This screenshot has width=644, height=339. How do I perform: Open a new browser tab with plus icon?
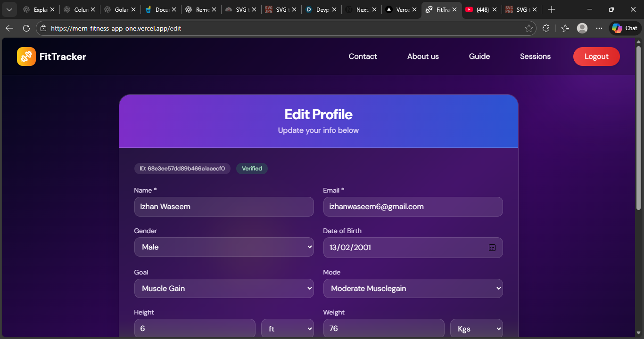click(552, 9)
